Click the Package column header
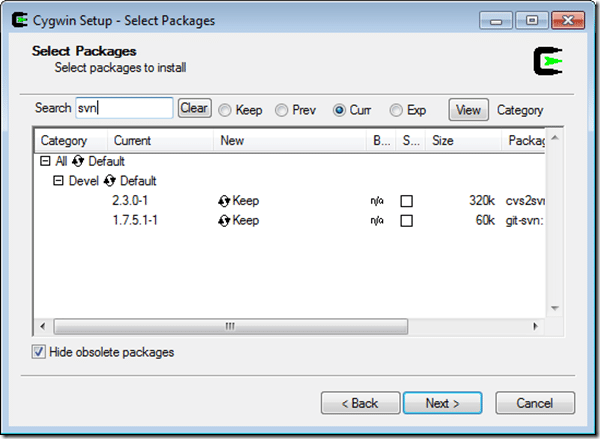This screenshot has height=439, width=600. (523, 141)
